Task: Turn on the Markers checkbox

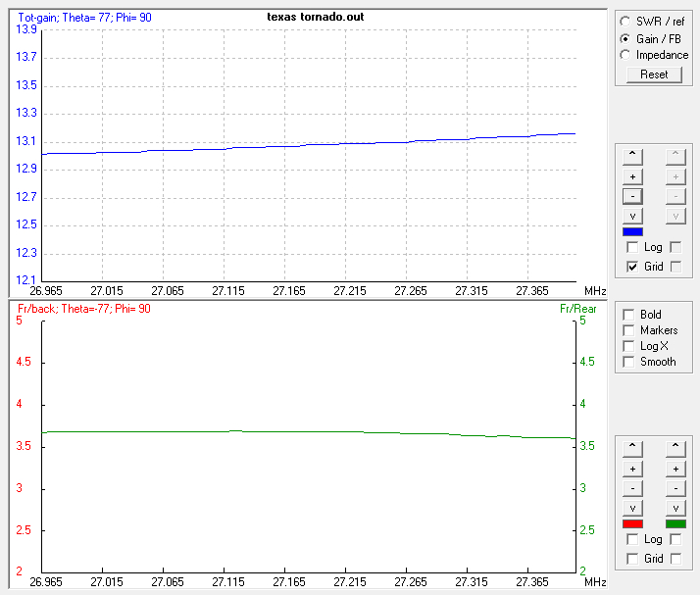Action: 628,330
